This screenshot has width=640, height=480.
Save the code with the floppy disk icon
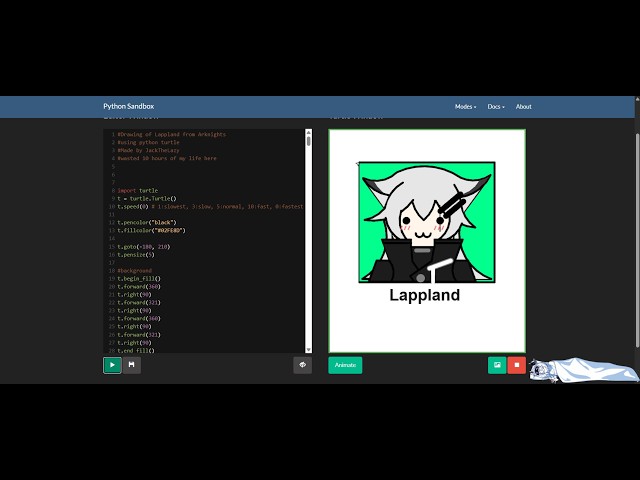pos(131,365)
